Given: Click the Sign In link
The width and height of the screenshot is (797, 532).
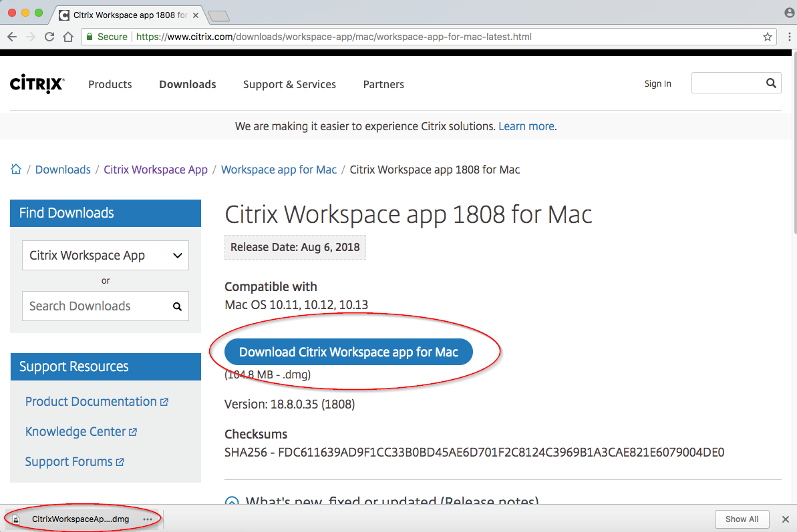Looking at the screenshot, I should (x=658, y=83).
